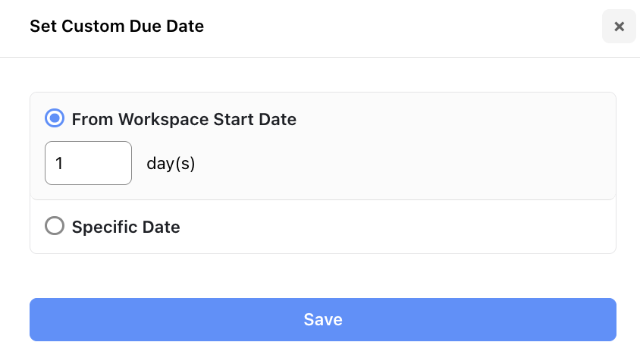Screen dimensions: 640x364
Task: Click the "From Workspace Start Date" label text
Action: pyautogui.click(x=184, y=119)
